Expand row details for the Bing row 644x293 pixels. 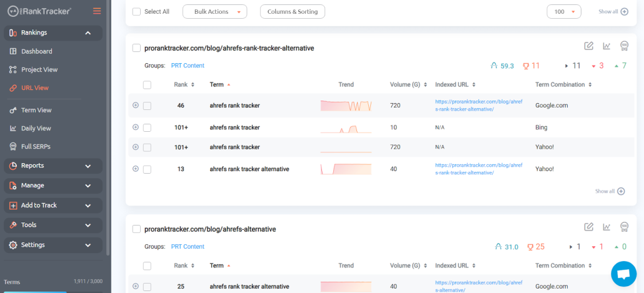(x=136, y=127)
